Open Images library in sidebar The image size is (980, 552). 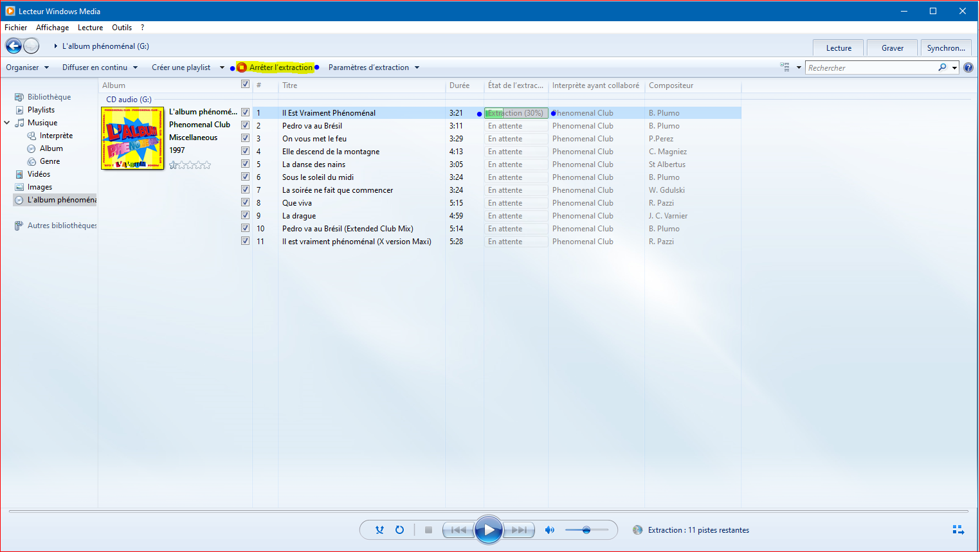[39, 187]
